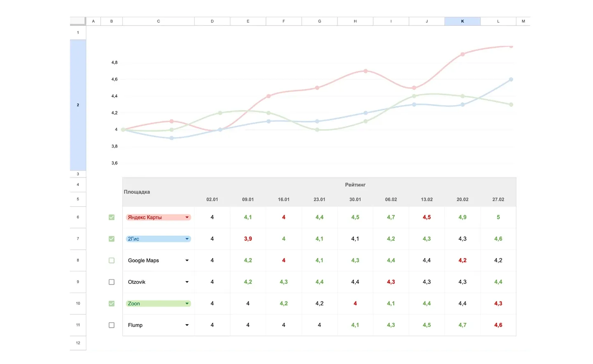
Task: Click the select-all corner box
Action: pos(78,21)
